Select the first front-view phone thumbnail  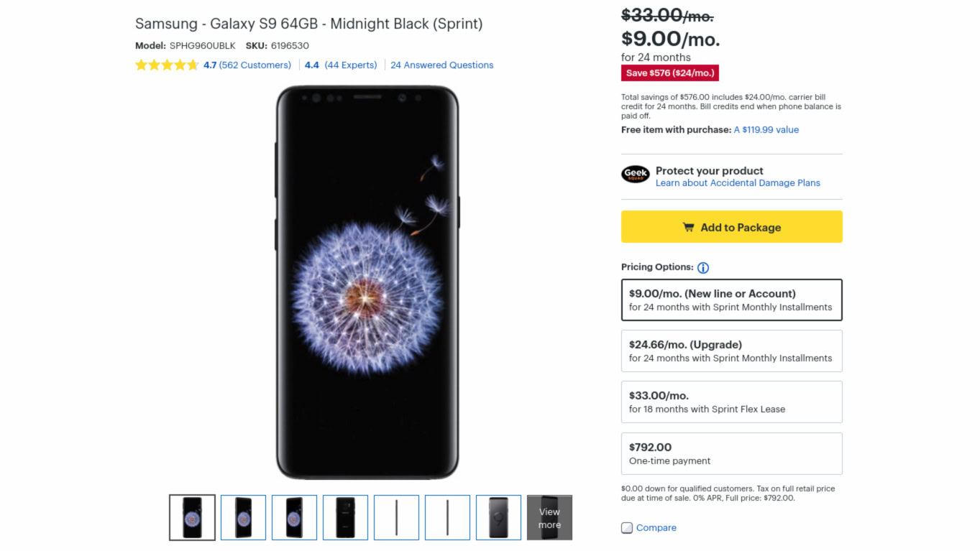pos(192,517)
